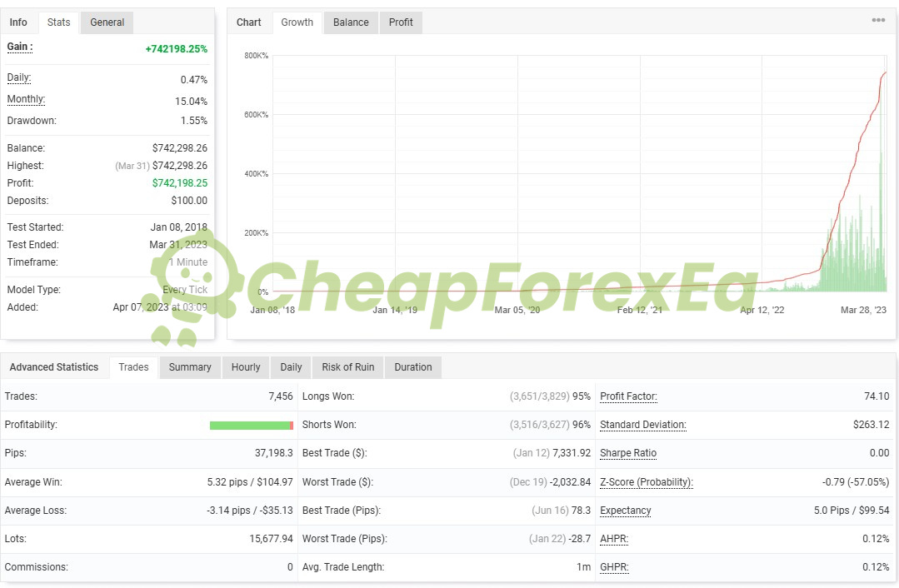The width and height of the screenshot is (899, 588).
Task: Click the expectancy value 5.0 Pips / $99.54
Action: [852, 510]
